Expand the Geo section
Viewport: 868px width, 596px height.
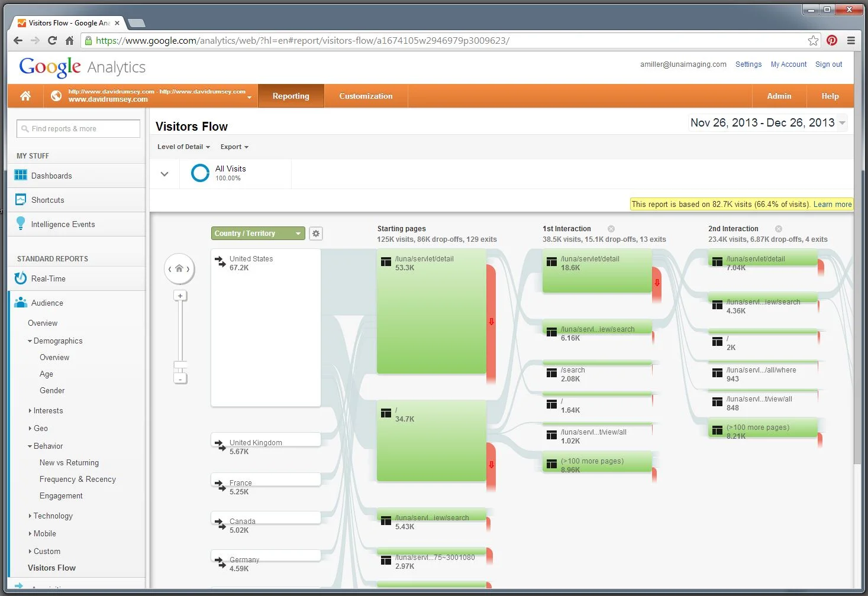[x=30, y=428]
